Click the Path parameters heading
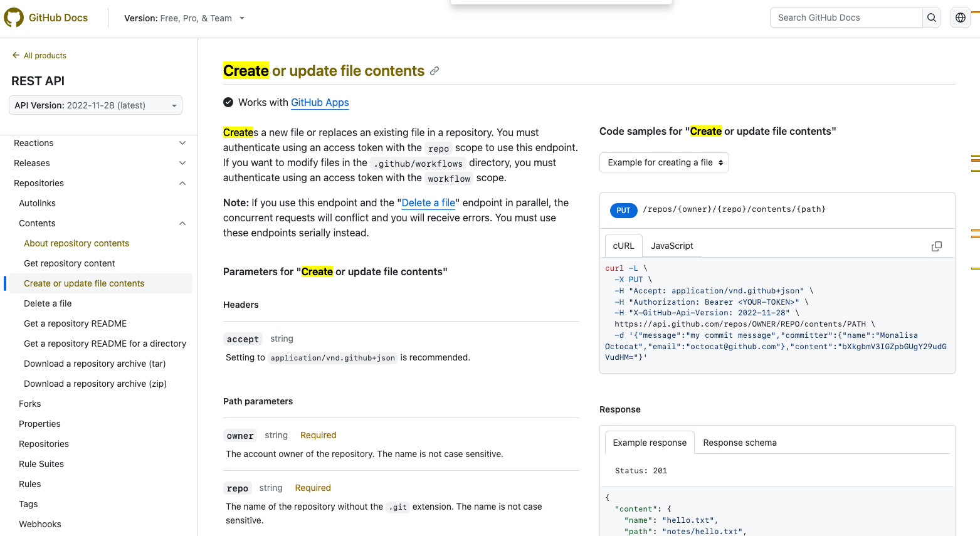 pyautogui.click(x=258, y=401)
